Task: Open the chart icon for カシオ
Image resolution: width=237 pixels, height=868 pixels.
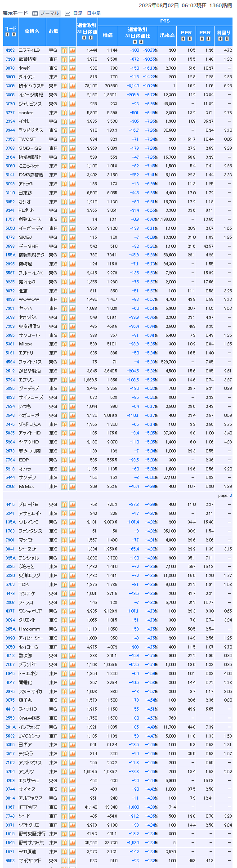Action: tap(72, 201)
